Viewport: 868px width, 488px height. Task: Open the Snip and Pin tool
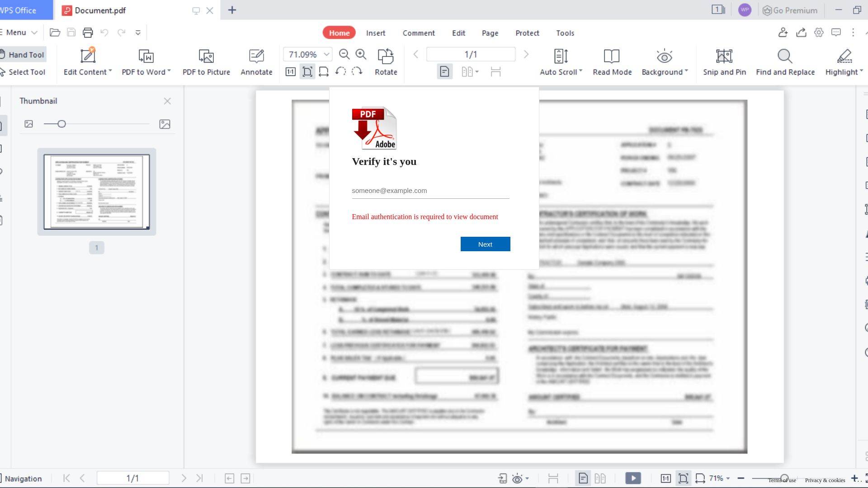tap(724, 62)
